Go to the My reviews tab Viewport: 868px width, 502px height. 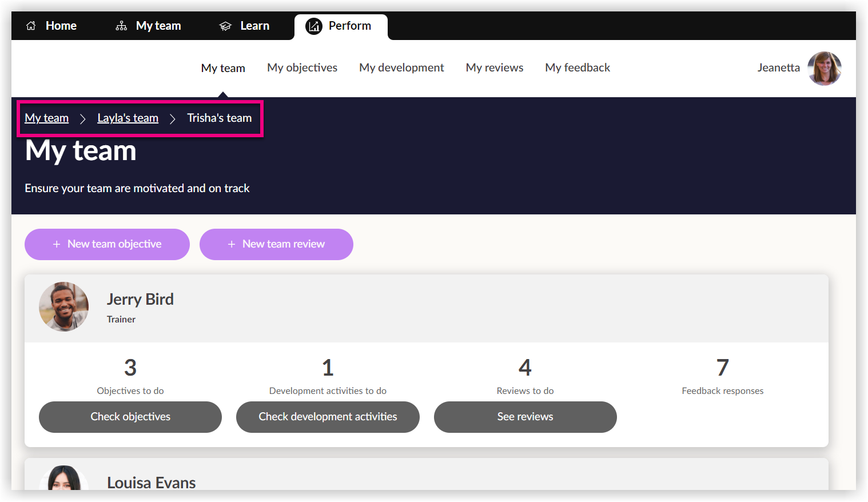(x=494, y=67)
